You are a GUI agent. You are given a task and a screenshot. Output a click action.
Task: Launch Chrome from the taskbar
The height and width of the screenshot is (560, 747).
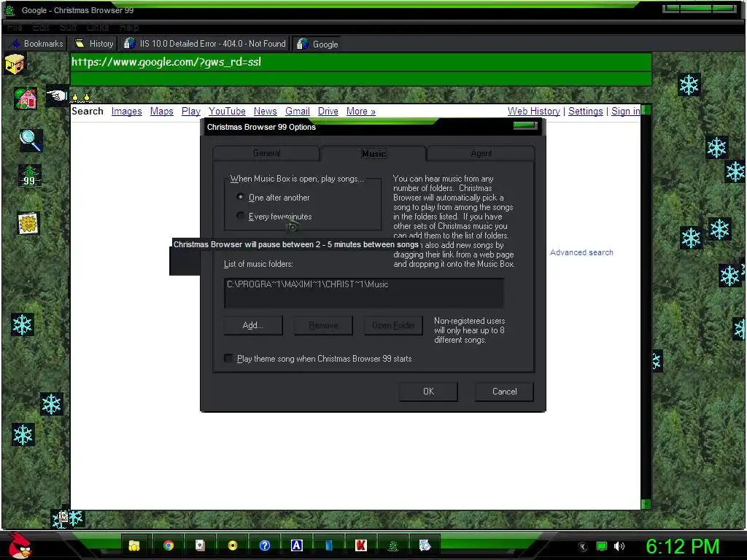pos(169,545)
